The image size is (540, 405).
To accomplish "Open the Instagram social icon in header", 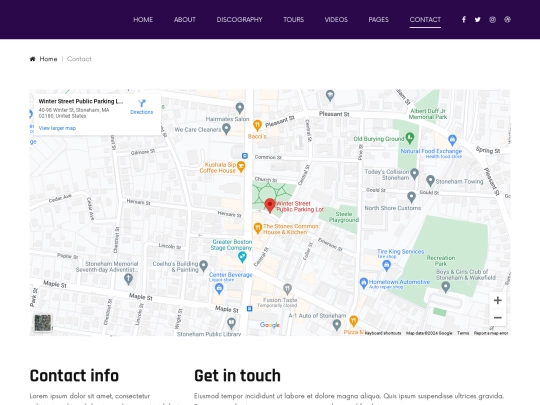I will 492,20.
